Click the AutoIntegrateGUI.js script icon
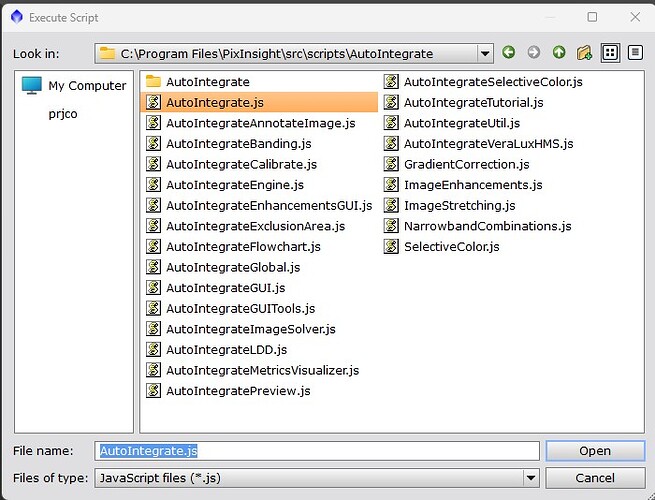Viewport: 655px width, 500px height. click(153, 287)
